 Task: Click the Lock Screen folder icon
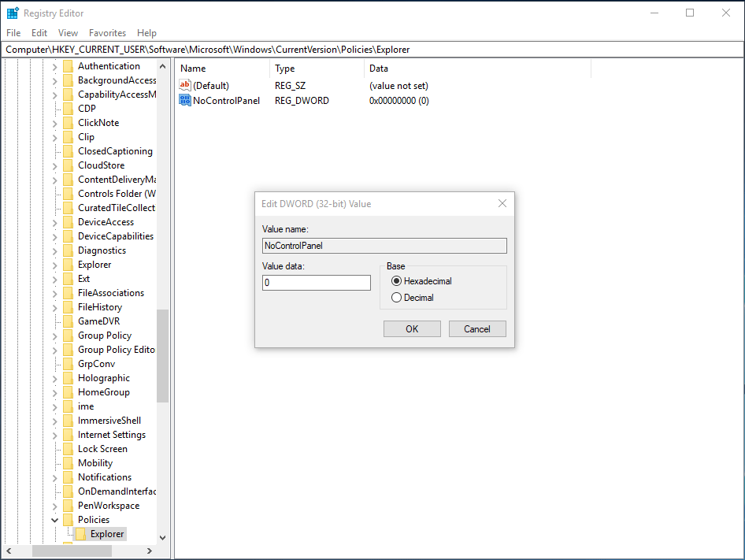[69, 449]
